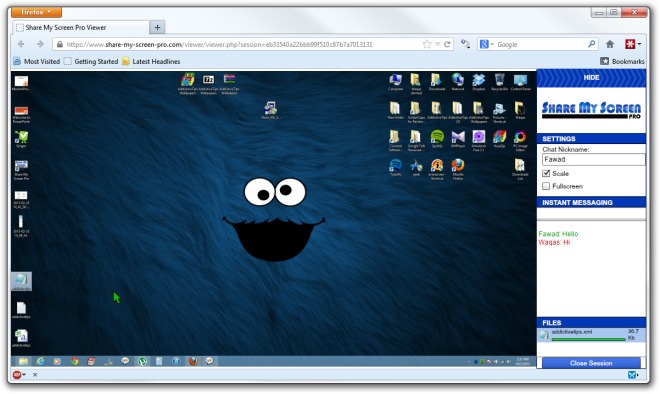Open the Control Panel desktop icon
Image resolution: width=660 pixels, height=394 pixels.
click(x=520, y=82)
